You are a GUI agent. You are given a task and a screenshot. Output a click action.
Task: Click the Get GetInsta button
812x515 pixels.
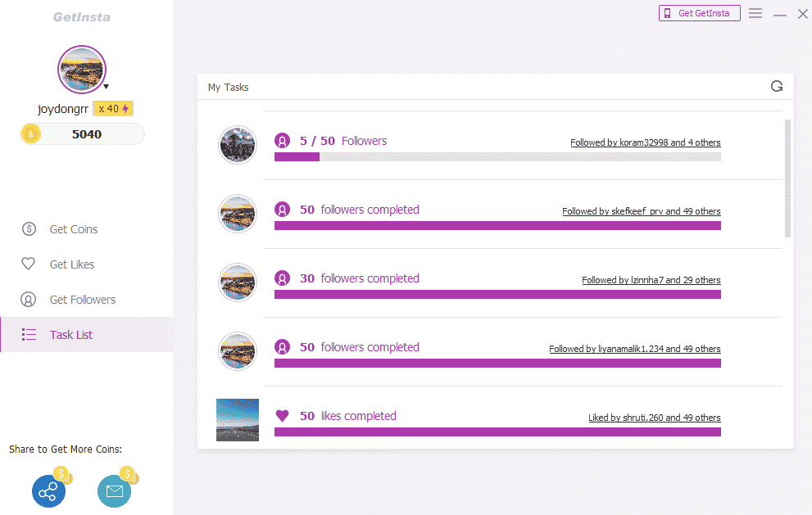[x=699, y=13]
